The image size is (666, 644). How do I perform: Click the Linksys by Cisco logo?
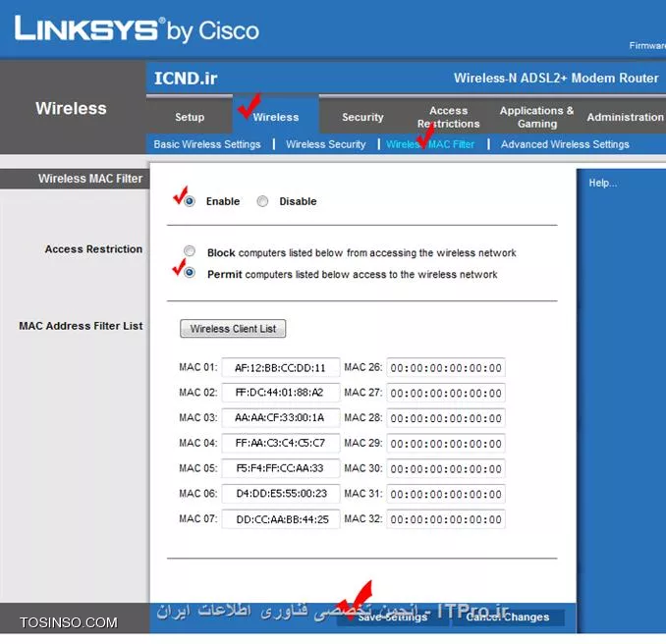click(137, 29)
